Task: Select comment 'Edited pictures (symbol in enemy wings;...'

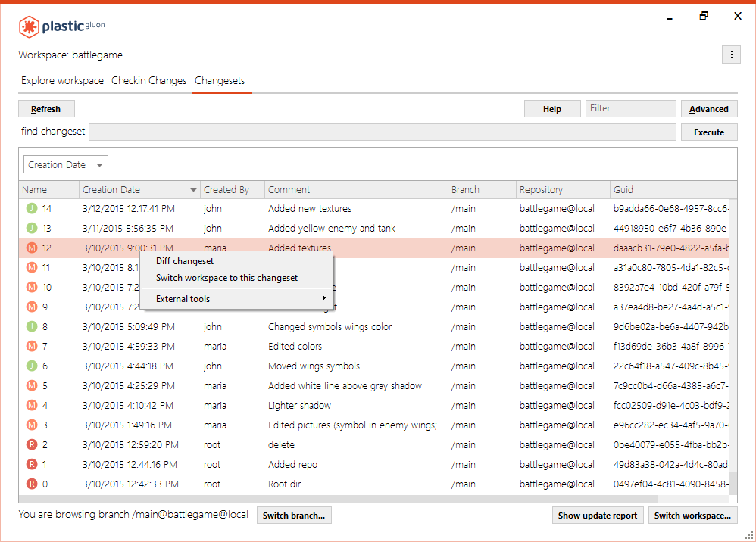Action: (356, 425)
